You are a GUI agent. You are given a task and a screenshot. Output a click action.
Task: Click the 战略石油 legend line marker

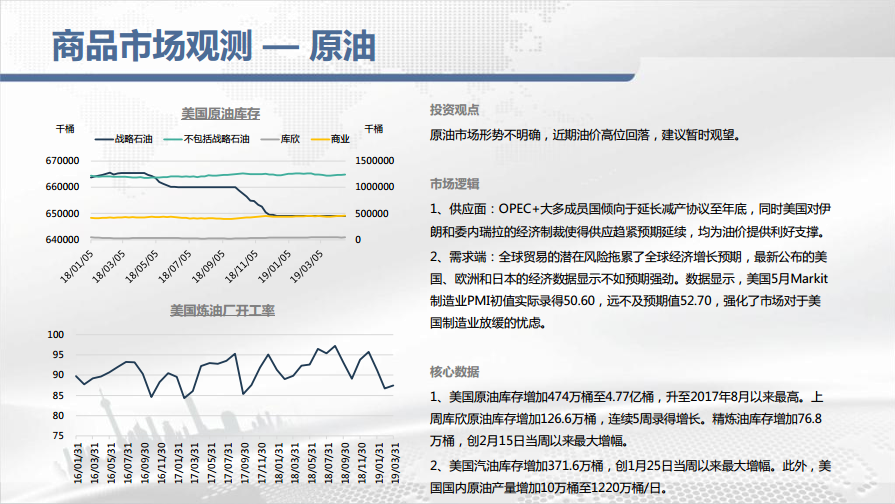tap(103, 139)
